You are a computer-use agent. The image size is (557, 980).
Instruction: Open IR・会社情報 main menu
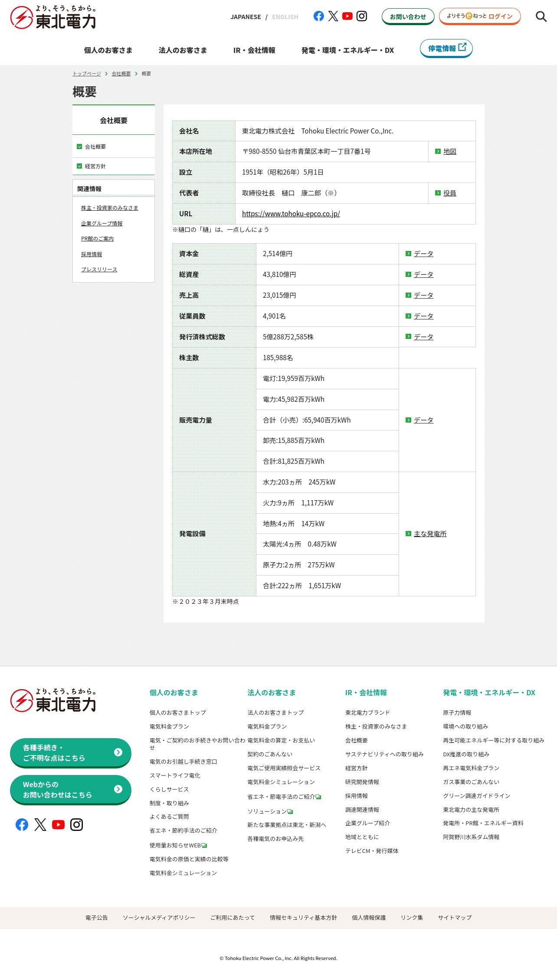(254, 50)
